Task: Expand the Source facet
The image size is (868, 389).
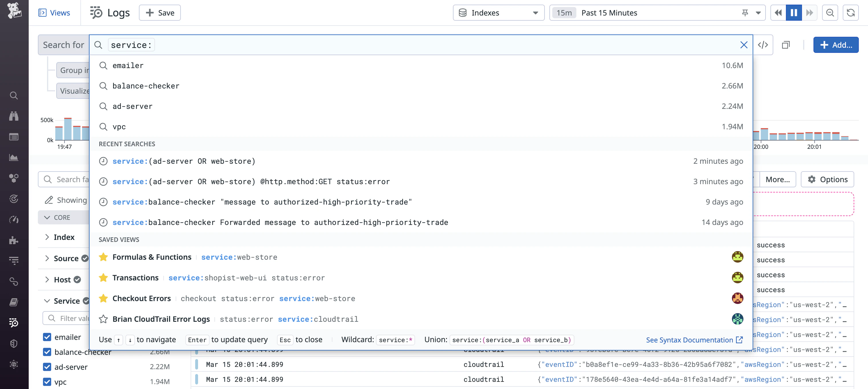Action: 47,259
